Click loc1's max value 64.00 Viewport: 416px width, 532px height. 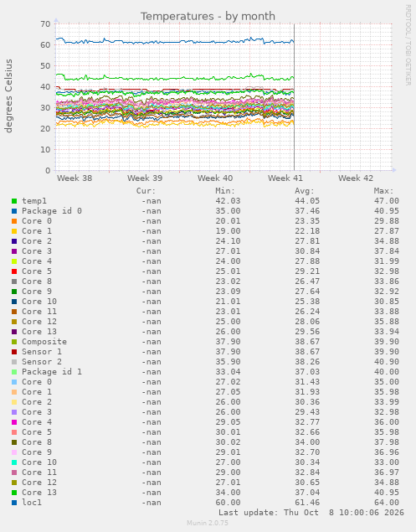(x=387, y=503)
